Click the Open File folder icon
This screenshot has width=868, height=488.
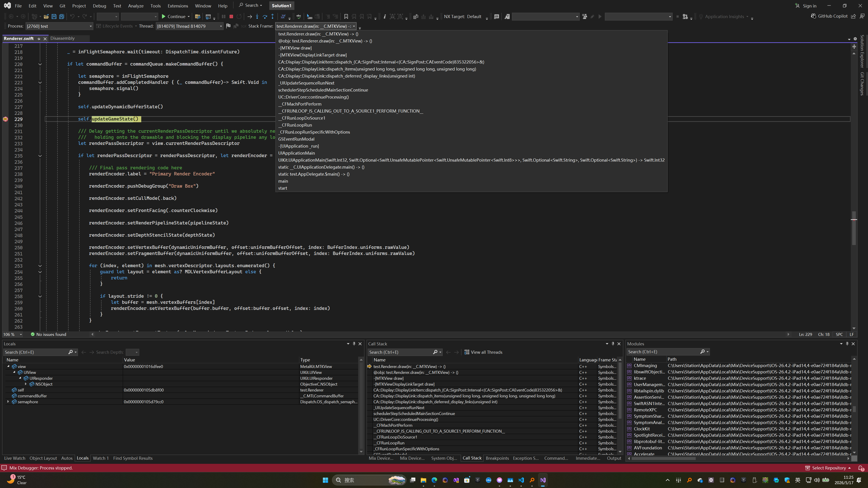pos(46,17)
